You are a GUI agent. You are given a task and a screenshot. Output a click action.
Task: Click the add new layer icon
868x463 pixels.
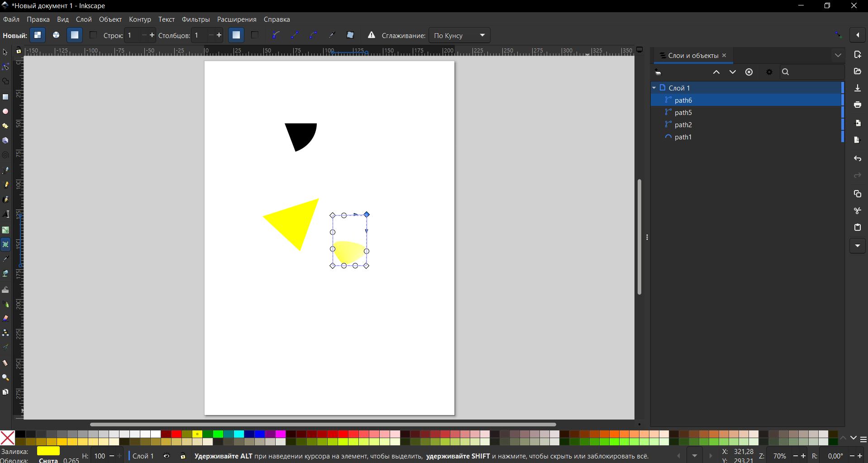pyautogui.click(x=658, y=72)
